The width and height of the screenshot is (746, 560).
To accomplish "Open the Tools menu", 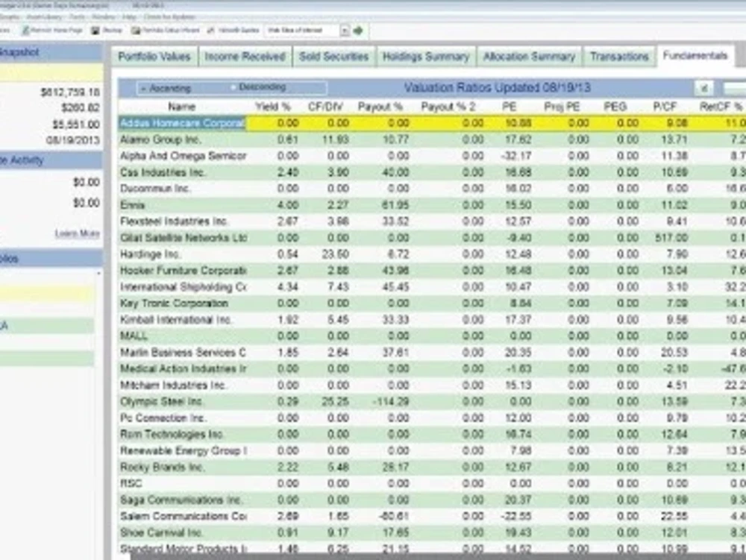I will click(77, 17).
